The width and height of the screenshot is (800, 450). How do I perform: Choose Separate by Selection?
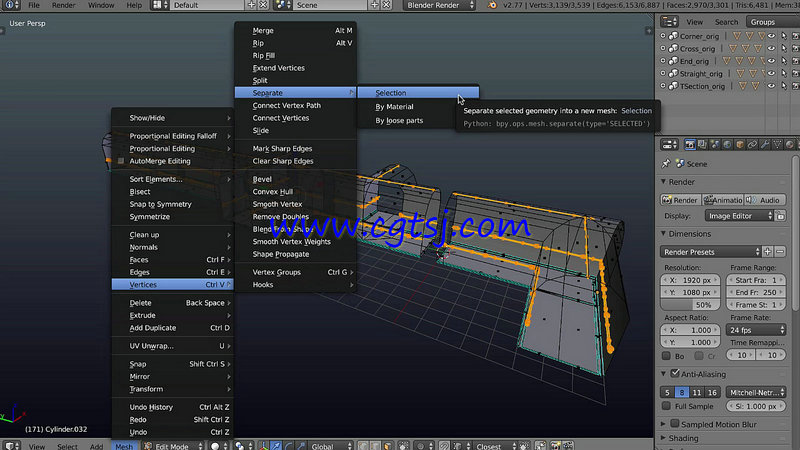(418, 93)
